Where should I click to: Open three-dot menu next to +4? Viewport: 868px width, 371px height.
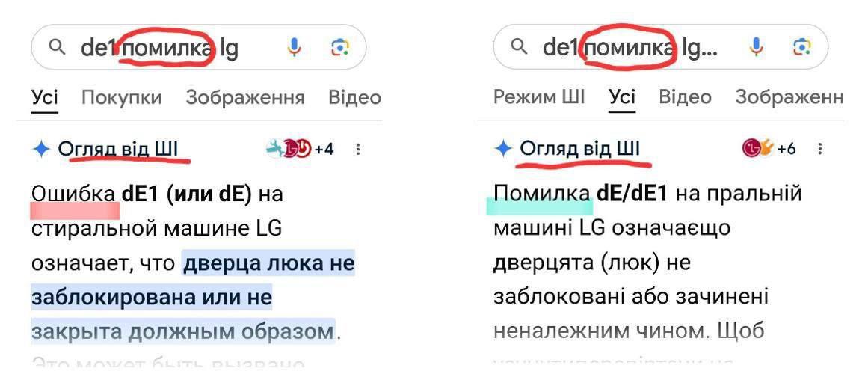point(358,149)
